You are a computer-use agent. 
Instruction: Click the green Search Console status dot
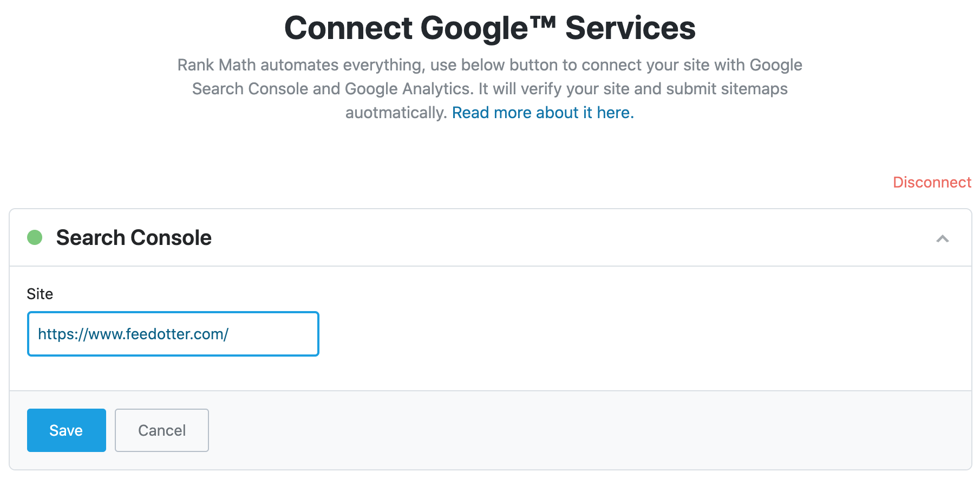tap(35, 237)
